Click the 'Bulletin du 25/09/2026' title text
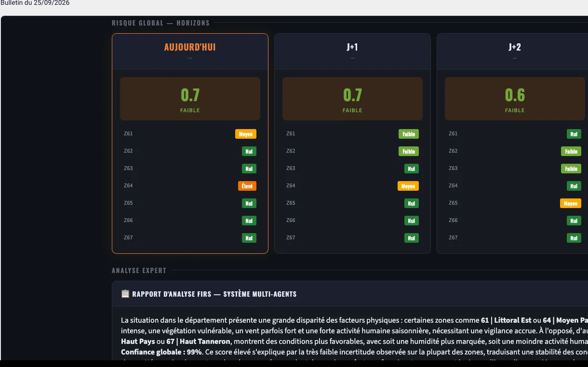 [x=35, y=3]
